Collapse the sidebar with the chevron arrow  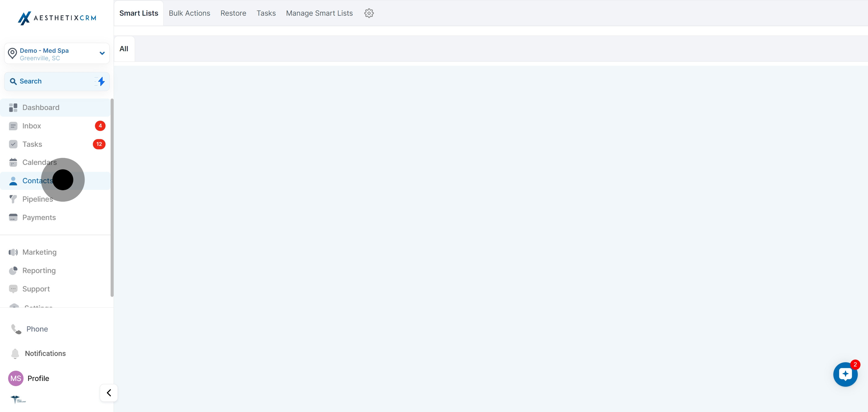[108, 393]
